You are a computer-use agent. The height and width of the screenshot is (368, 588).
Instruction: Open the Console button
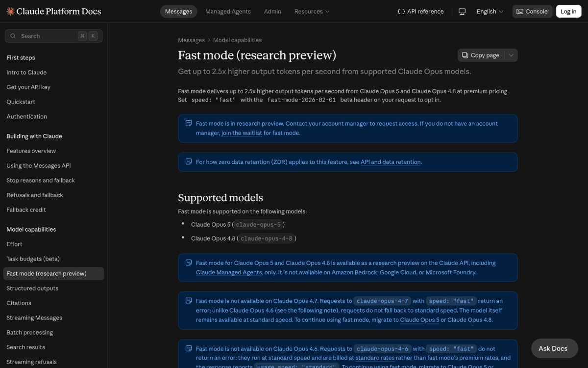pos(532,11)
